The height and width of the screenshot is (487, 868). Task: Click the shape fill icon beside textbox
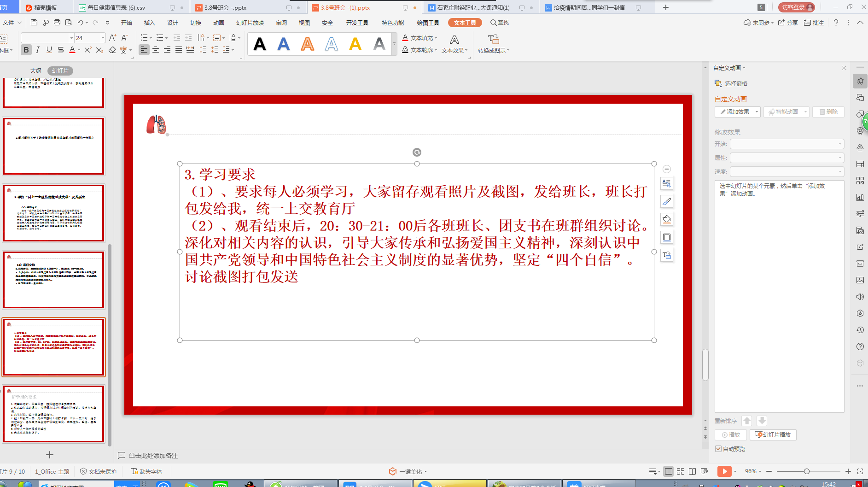coord(666,219)
